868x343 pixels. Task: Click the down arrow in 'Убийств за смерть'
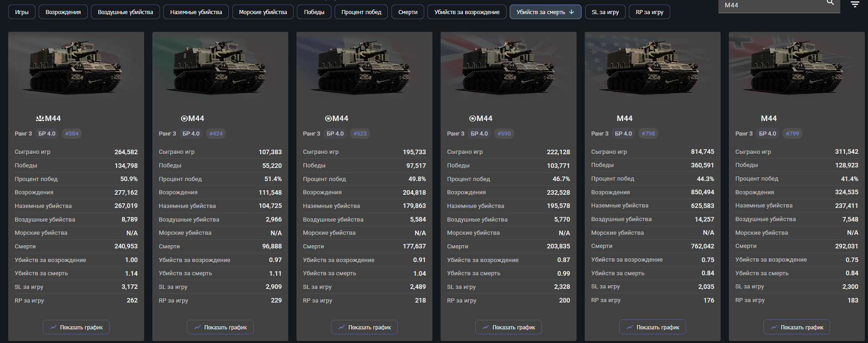point(572,12)
